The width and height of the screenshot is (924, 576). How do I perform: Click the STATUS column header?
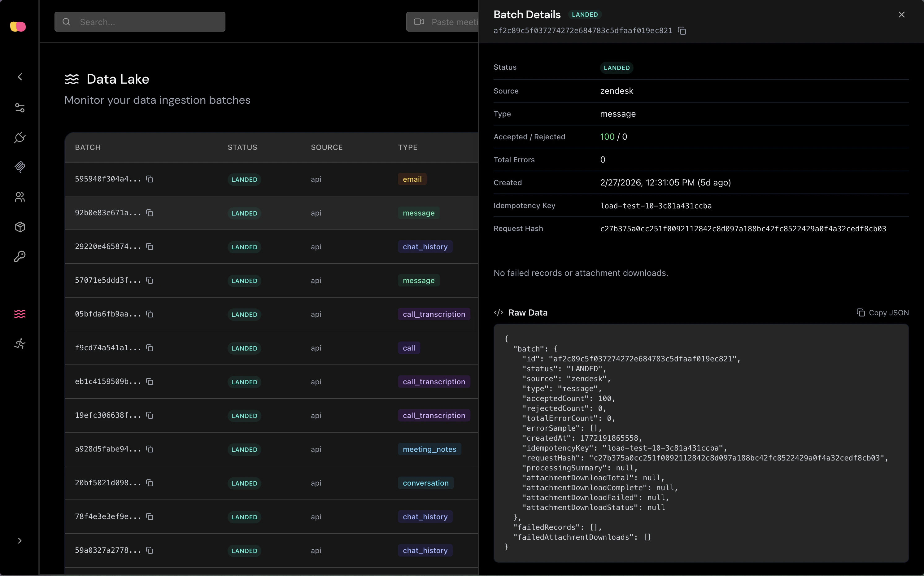243,147
